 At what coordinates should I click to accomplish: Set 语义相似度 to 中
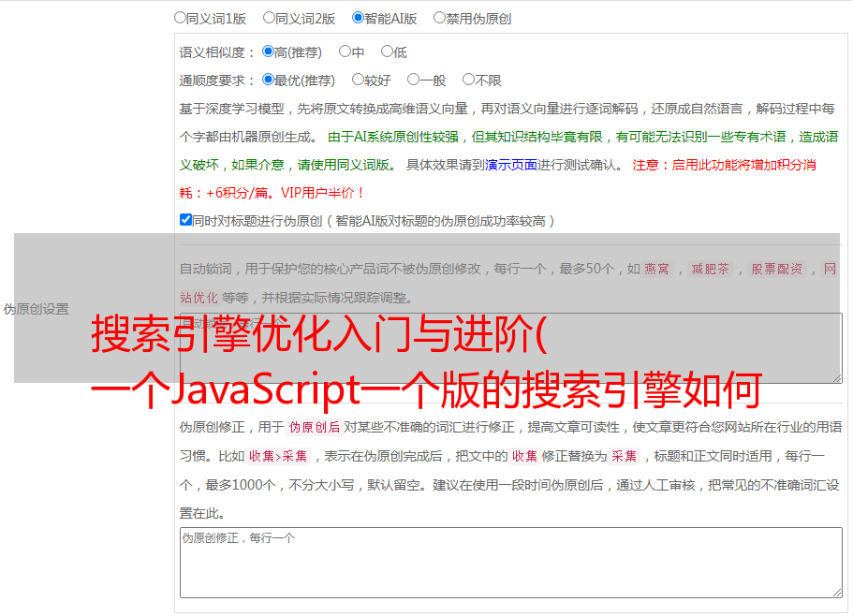[345, 51]
